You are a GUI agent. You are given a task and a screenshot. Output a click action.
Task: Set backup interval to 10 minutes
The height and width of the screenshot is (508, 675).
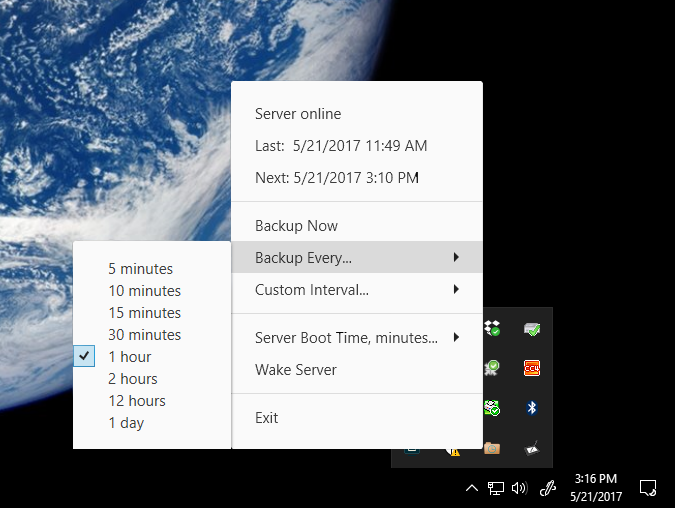152,291
